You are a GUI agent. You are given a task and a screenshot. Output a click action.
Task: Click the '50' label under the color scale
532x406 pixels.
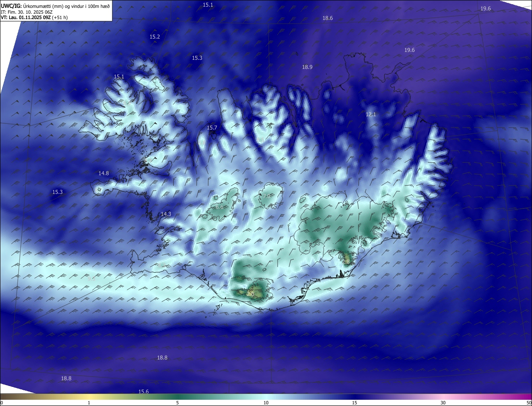point(529,403)
